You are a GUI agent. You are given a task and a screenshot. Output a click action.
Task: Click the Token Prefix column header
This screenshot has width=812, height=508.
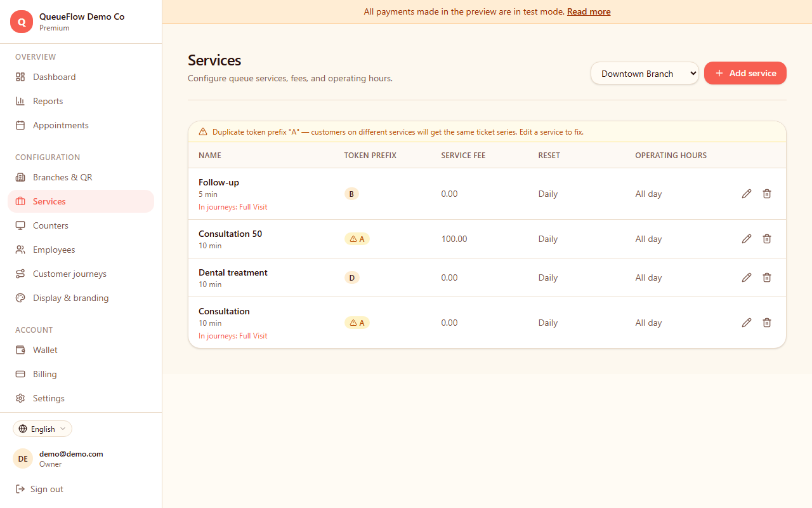point(370,155)
